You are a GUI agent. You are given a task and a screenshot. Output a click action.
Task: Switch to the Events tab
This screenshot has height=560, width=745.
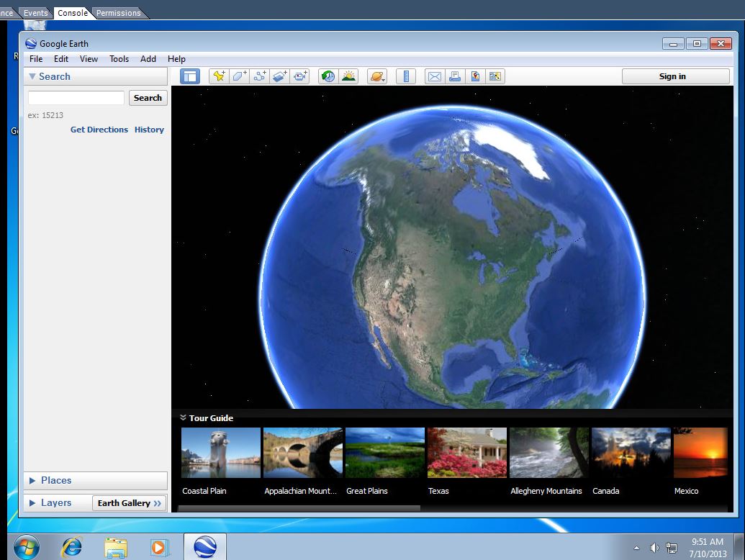pos(36,13)
